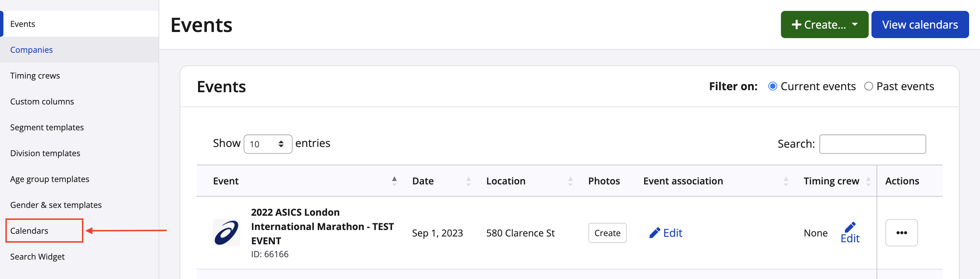Sort by Event column arrow icon
The height and width of the screenshot is (279, 980).
(x=394, y=181)
